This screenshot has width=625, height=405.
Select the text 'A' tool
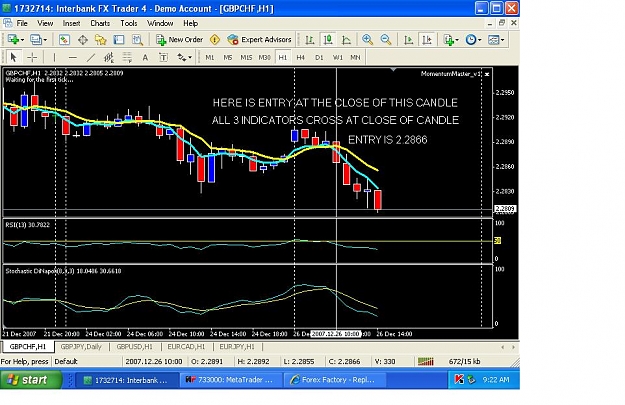pos(145,57)
